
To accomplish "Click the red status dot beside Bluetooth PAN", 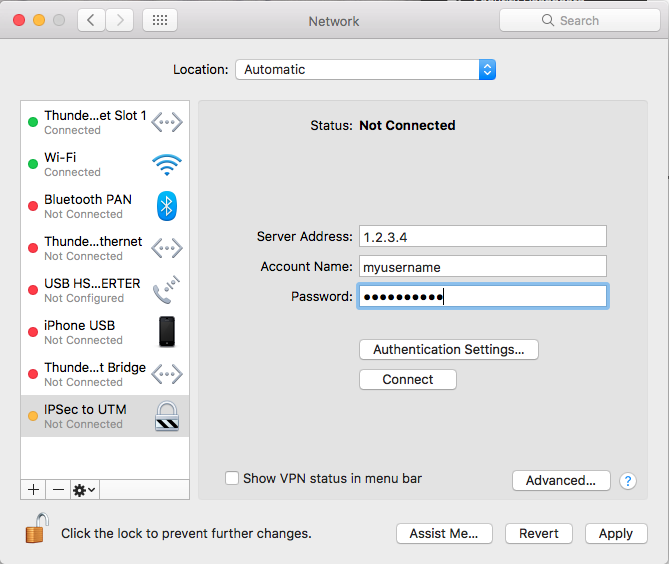I will coord(33,206).
